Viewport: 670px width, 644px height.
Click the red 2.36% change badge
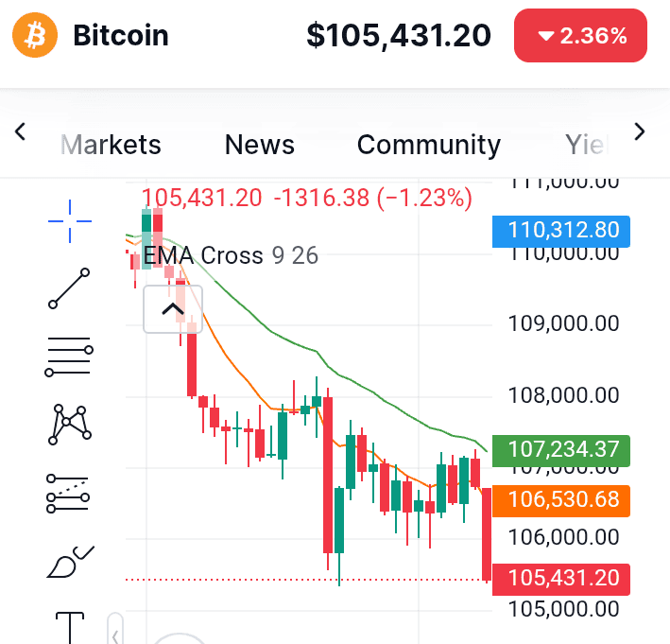[581, 36]
